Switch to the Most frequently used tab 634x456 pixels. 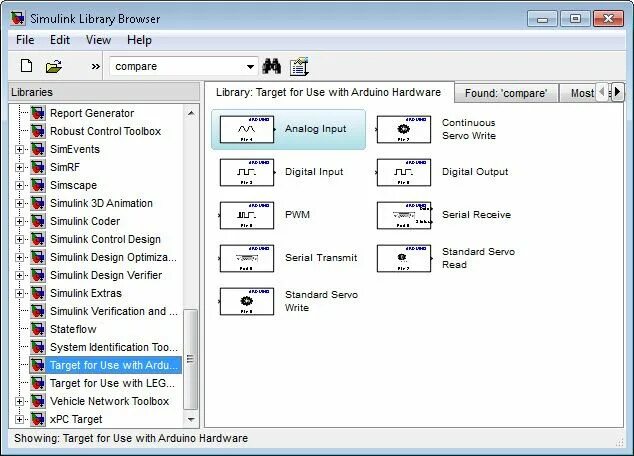coord(577,93)
